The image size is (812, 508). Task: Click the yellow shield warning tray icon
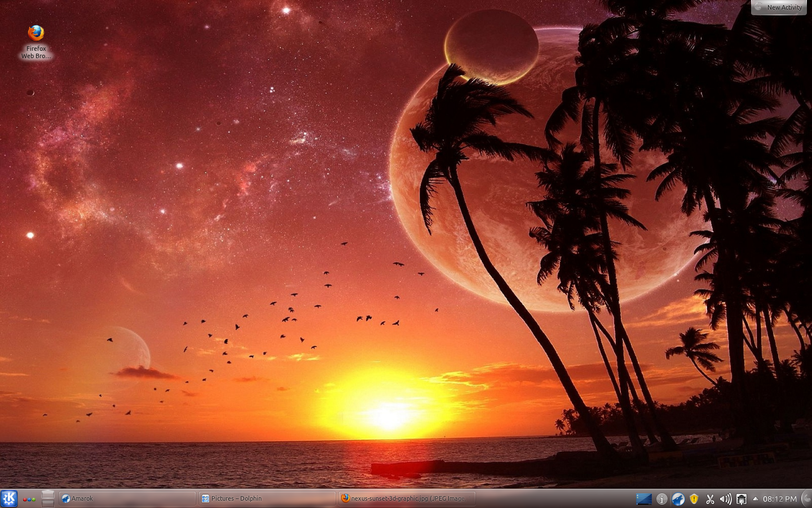click(694, 499)
